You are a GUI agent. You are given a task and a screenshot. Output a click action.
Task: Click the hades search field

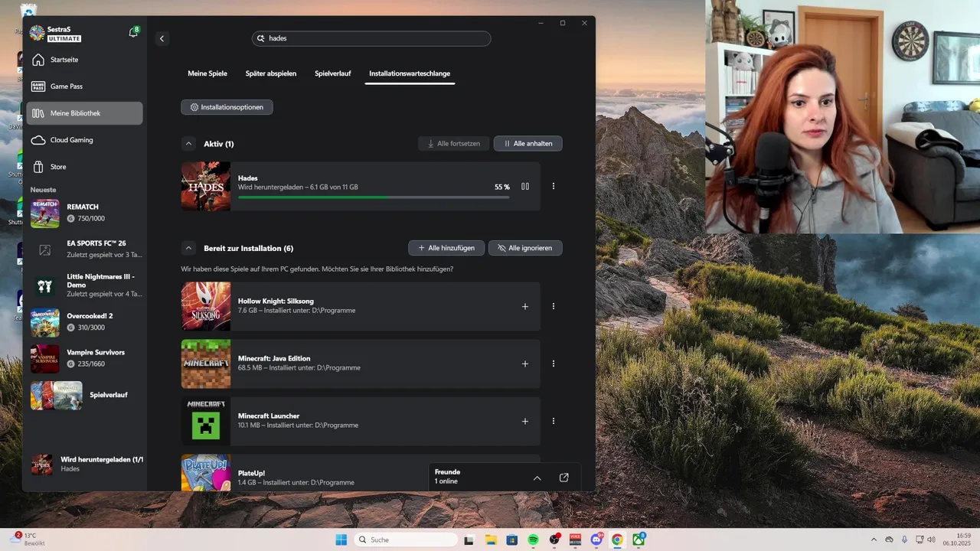[371, 38]
